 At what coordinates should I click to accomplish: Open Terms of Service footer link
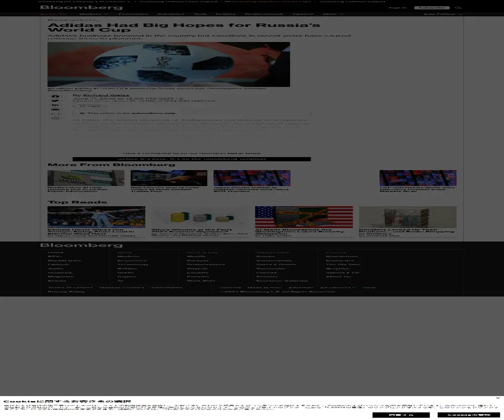coord(70,288)
